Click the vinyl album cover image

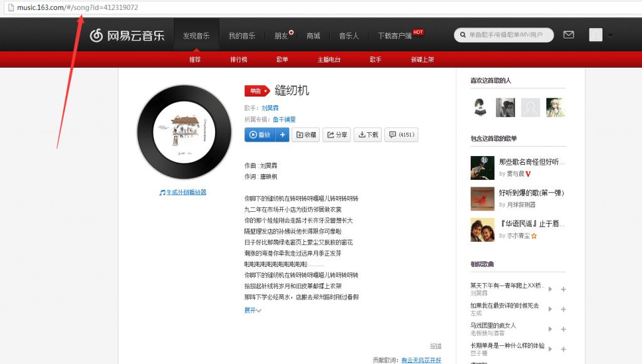[x=184, y=132]
